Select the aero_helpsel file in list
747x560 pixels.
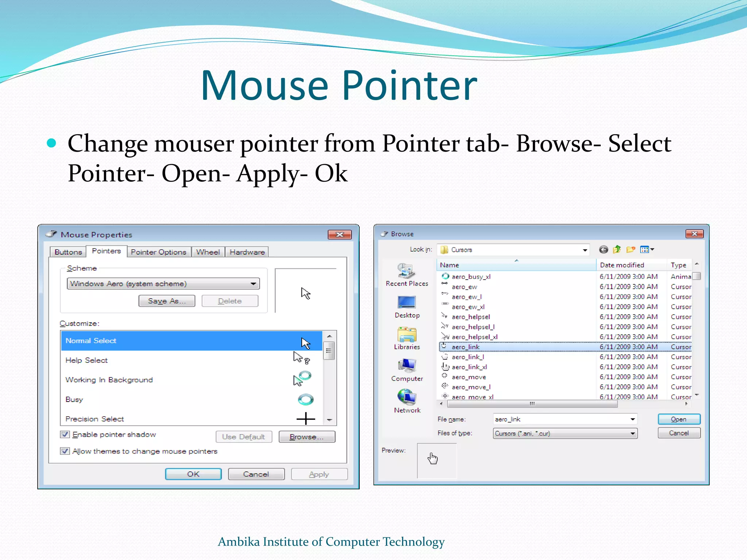(471, 317)
